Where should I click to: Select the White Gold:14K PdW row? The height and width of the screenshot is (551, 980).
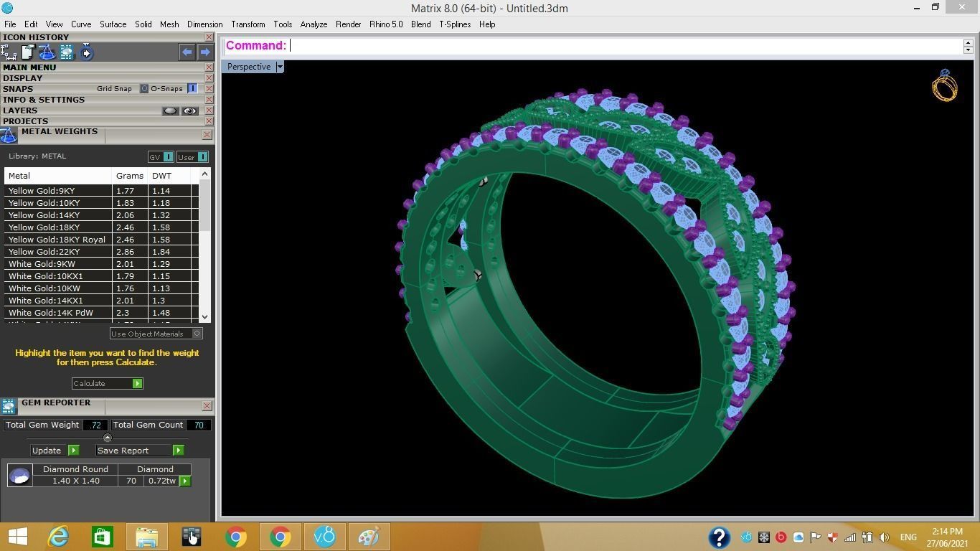click(101, 313)
